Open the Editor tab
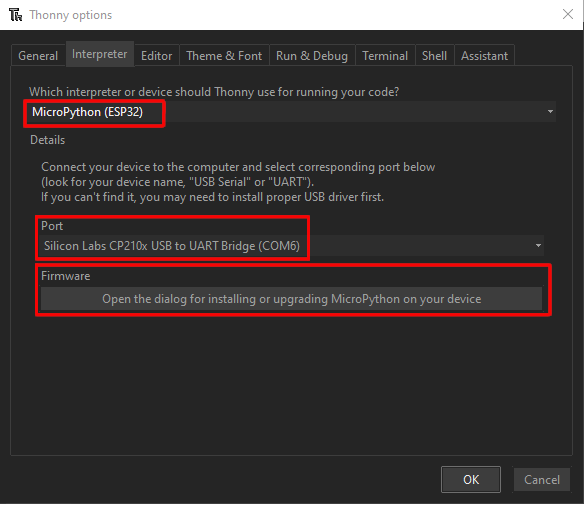The height and width of the screenshot is (505, 585). point(157,56)
